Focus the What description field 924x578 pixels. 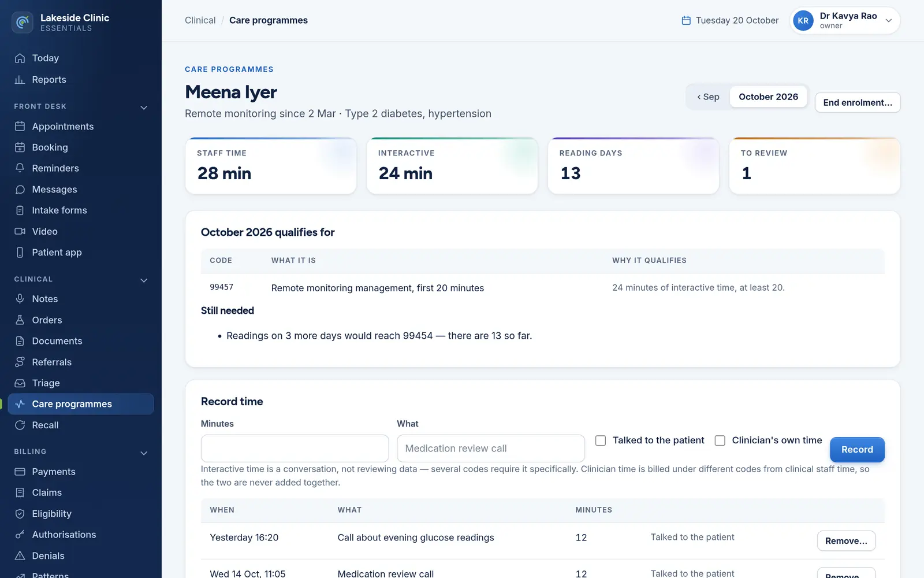coord(491,449)
